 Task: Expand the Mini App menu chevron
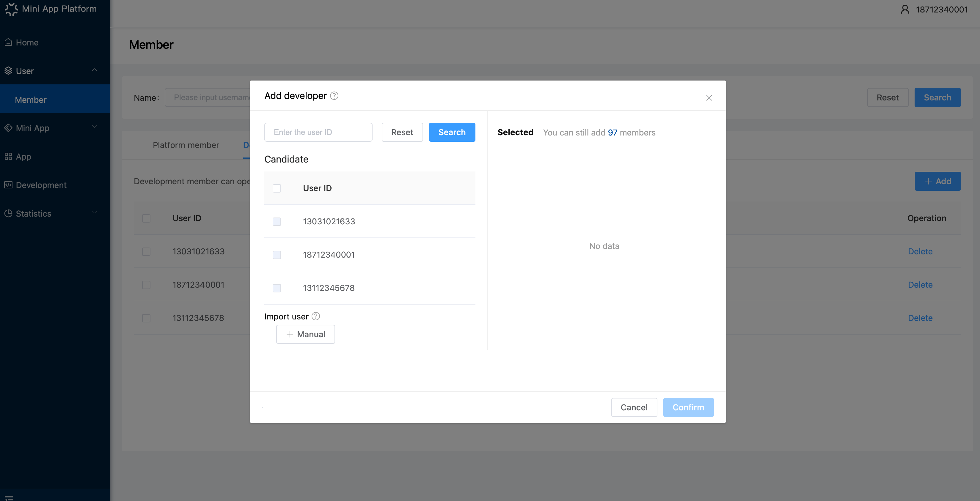click(x=95, y=127)
